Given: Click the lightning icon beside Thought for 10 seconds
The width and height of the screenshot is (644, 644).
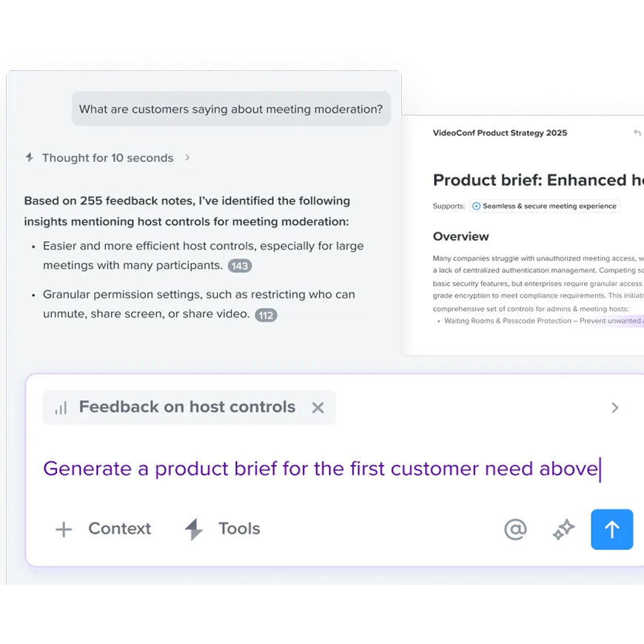Looking at the screenshot, I should (30, 158).
